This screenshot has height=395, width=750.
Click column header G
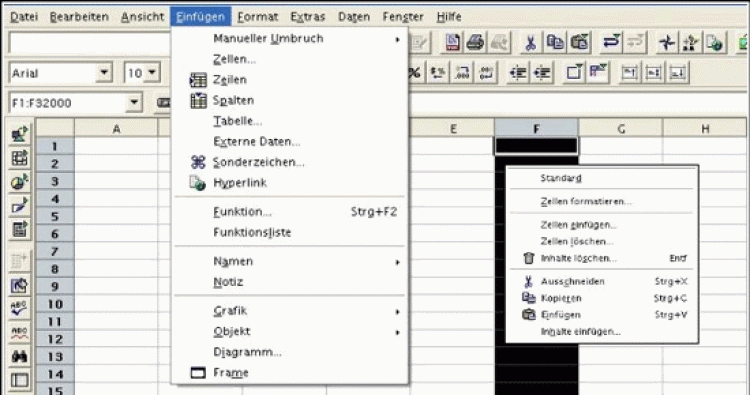620,128
